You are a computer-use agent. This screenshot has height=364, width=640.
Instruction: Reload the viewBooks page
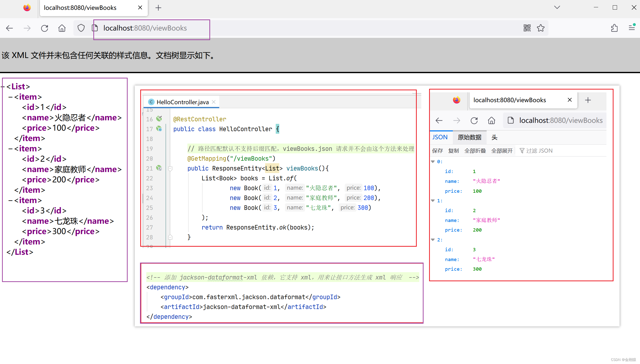click(44, 28)
